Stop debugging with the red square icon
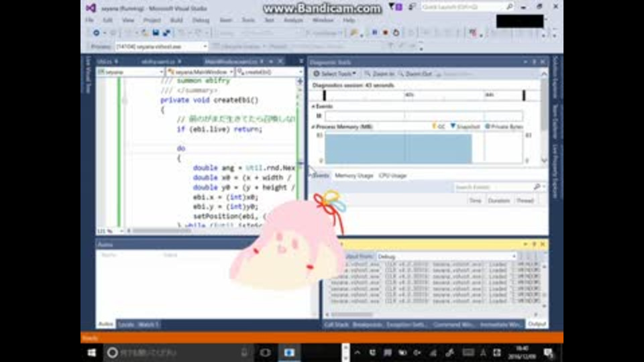Screen dimensions: 644x362 pos(385,32)
